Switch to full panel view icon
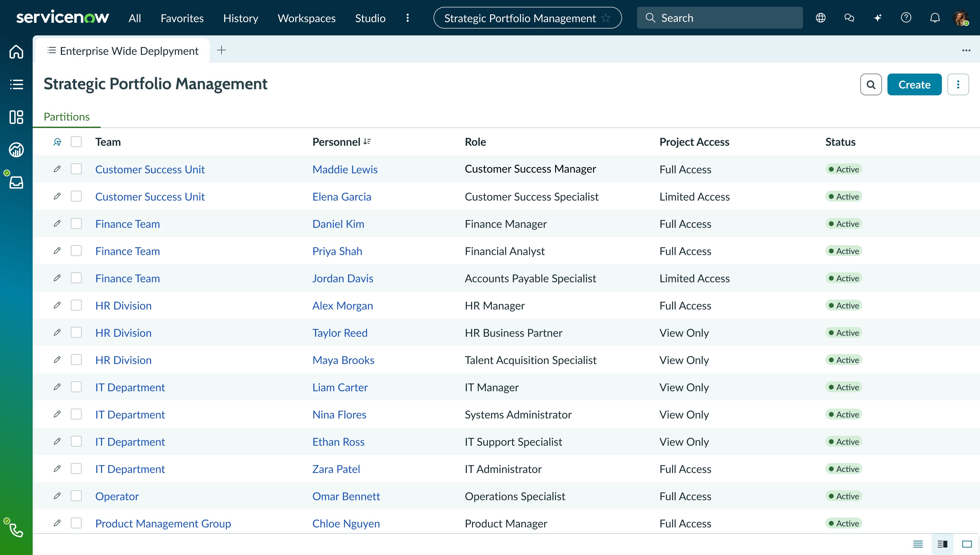 (967, 544)
